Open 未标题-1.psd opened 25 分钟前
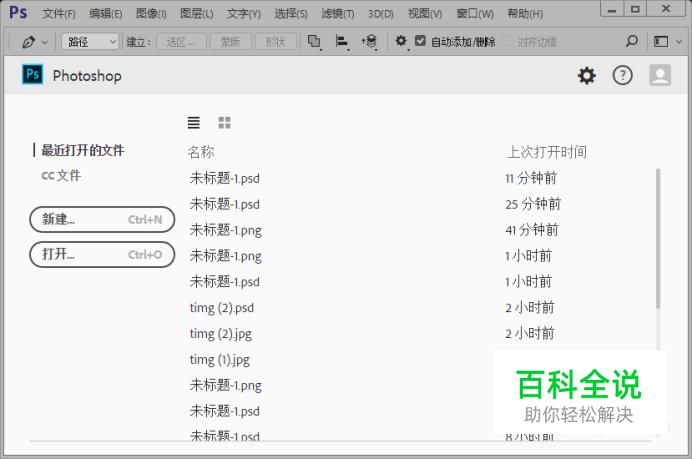The height and width of the screenshot is (459, 692). [224, 204]
